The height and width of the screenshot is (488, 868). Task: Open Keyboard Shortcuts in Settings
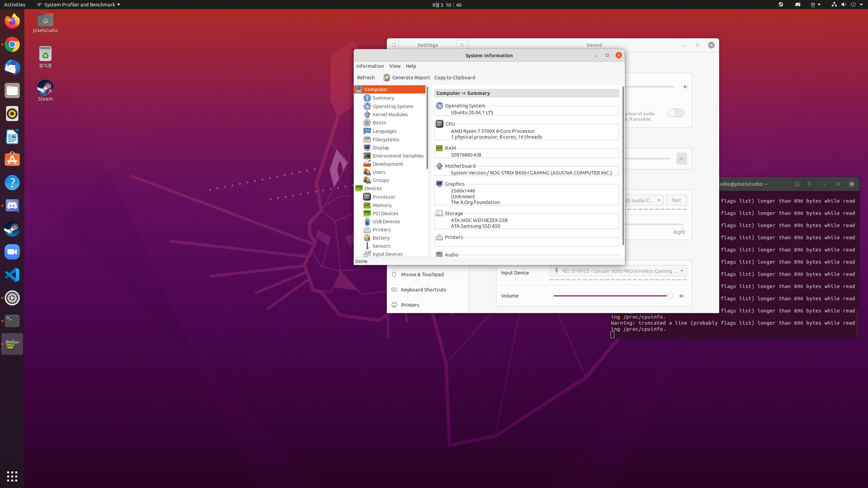point(428,290)
